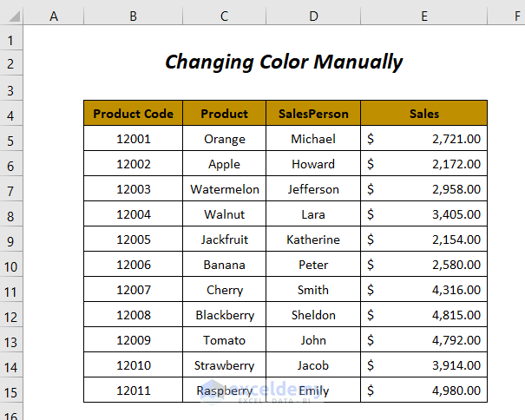Click the Select All corner triangle
This screenshot has height=420, width=525.
click(x=15, y=16)
